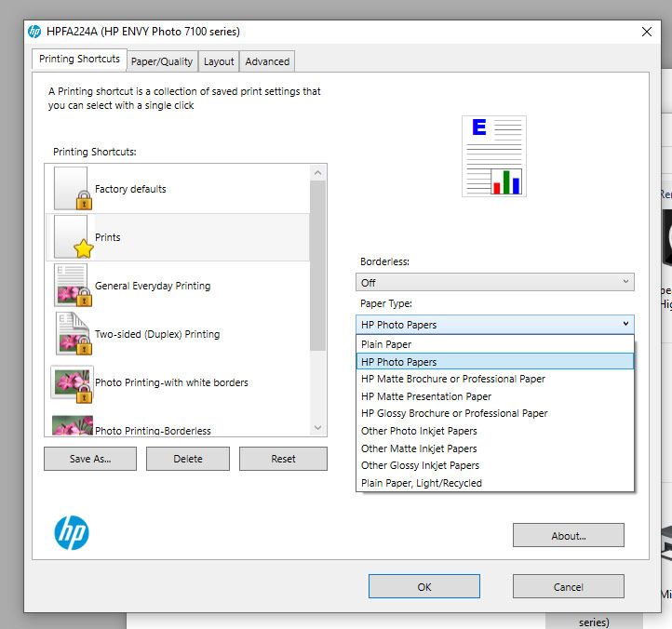The width and height of the screenshot is (672, 629).
Task: Click the Two-sided (Duplex) Printing icon
Action: click(73, 333)
